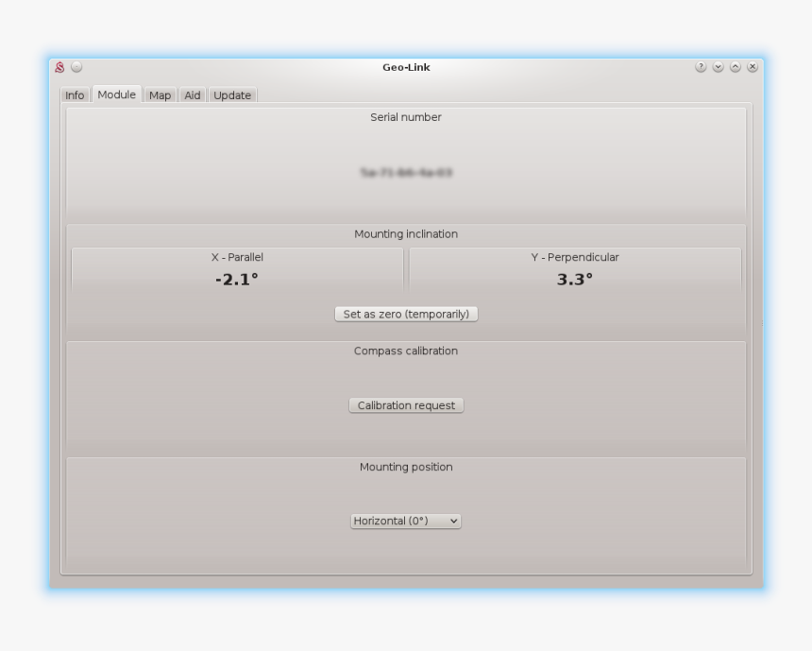Click the round pin button beside the logo

point(76,67)
